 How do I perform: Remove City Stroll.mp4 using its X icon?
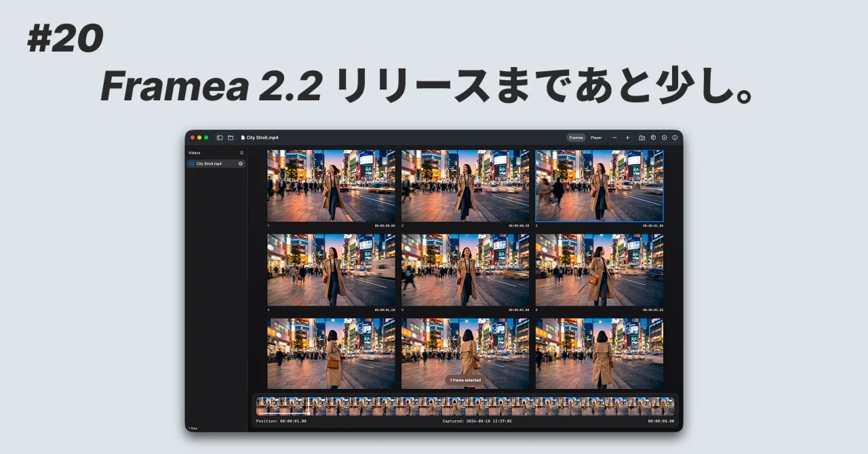pos(240,163)
